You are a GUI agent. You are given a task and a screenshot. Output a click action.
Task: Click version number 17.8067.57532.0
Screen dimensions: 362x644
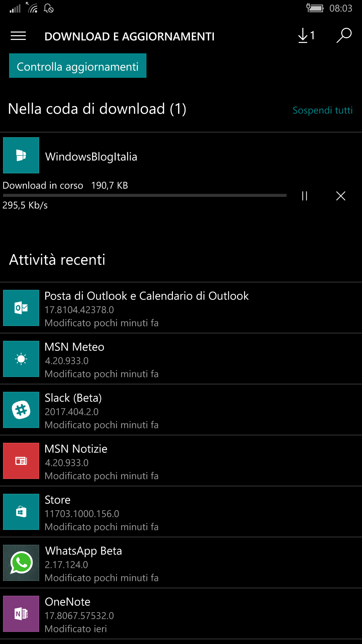click(x=79, y=616)
